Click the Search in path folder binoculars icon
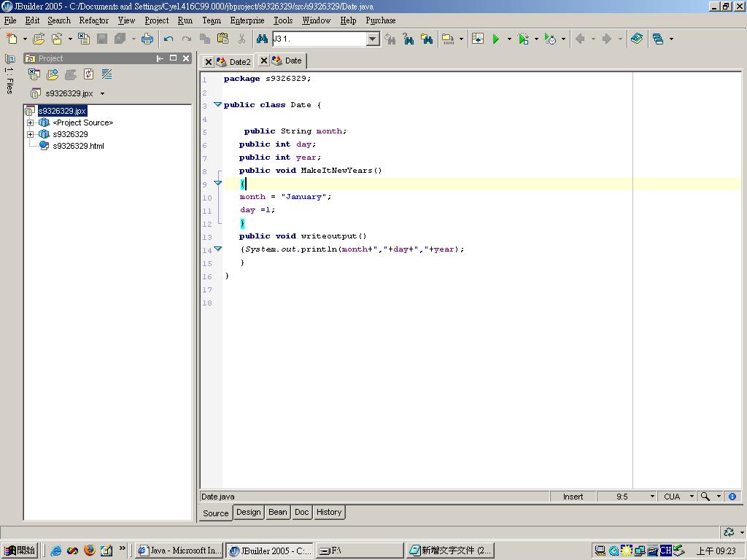 (427, 39)
